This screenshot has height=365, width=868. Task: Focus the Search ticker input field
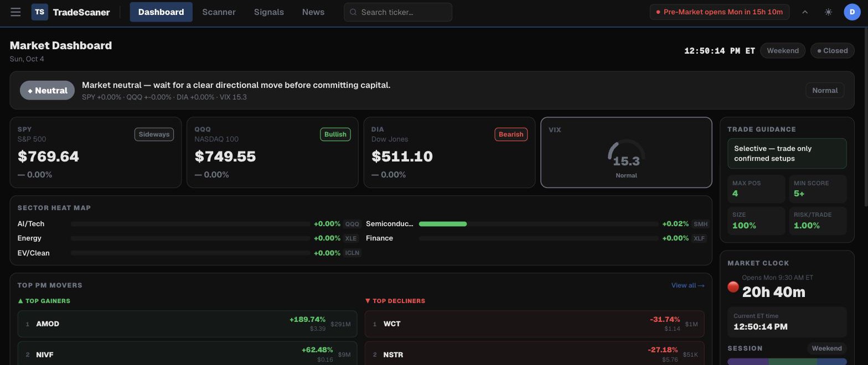click(x=398, y=12)
